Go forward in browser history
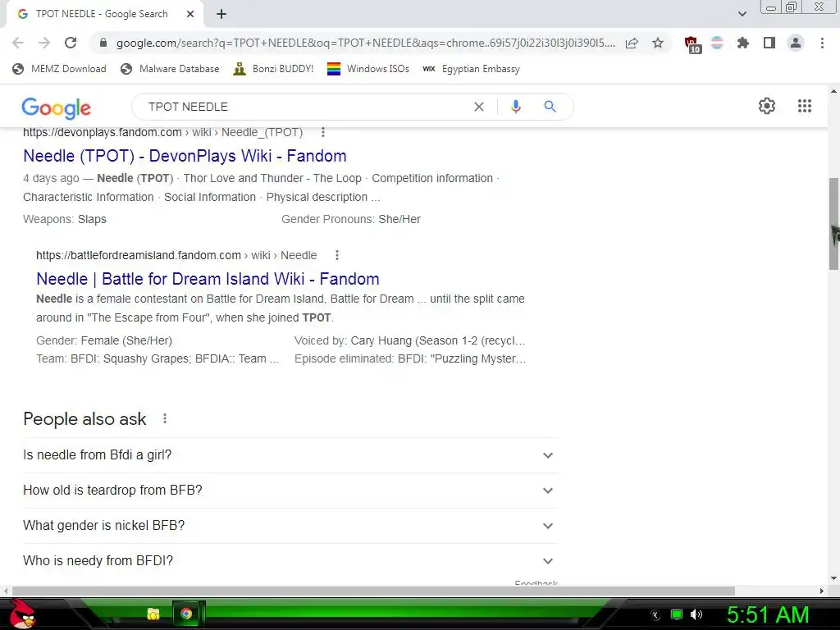 click(44, 43)
